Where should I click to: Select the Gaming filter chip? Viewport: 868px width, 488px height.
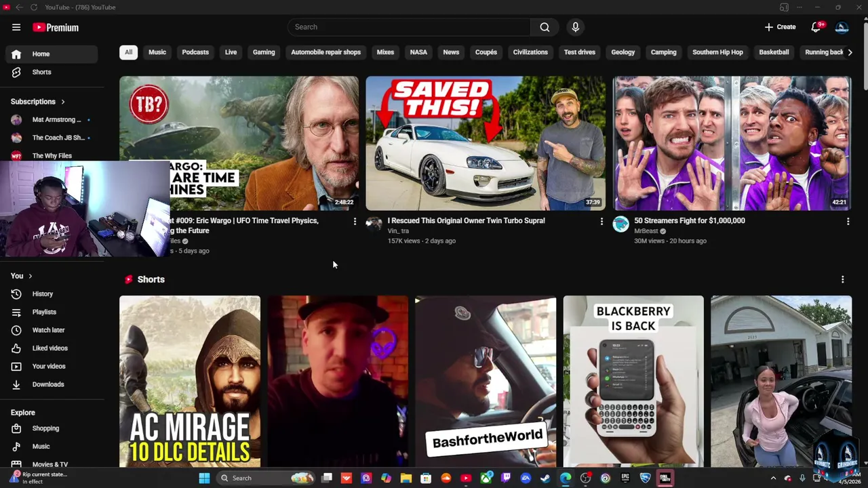point(264,52)
